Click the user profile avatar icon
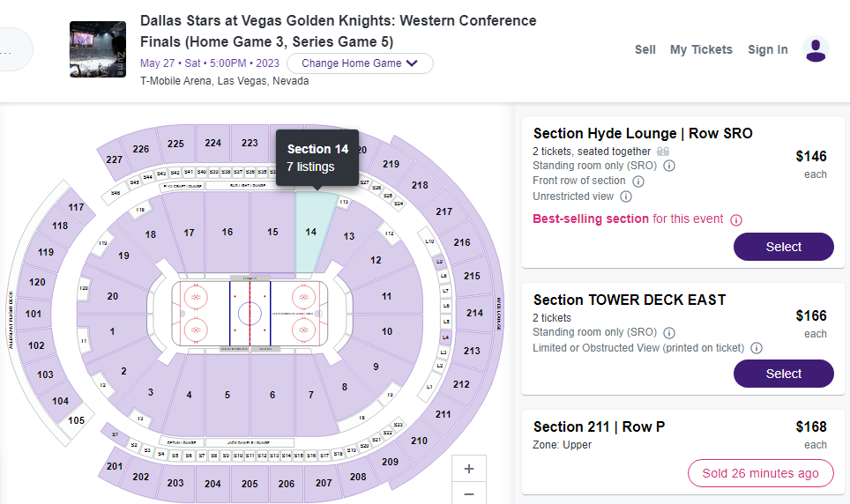850x504 pixels. click(x=816, y=49)
